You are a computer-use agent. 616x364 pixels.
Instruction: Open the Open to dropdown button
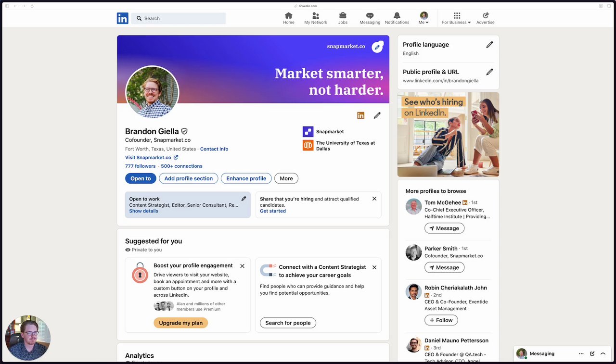point(141,178)
